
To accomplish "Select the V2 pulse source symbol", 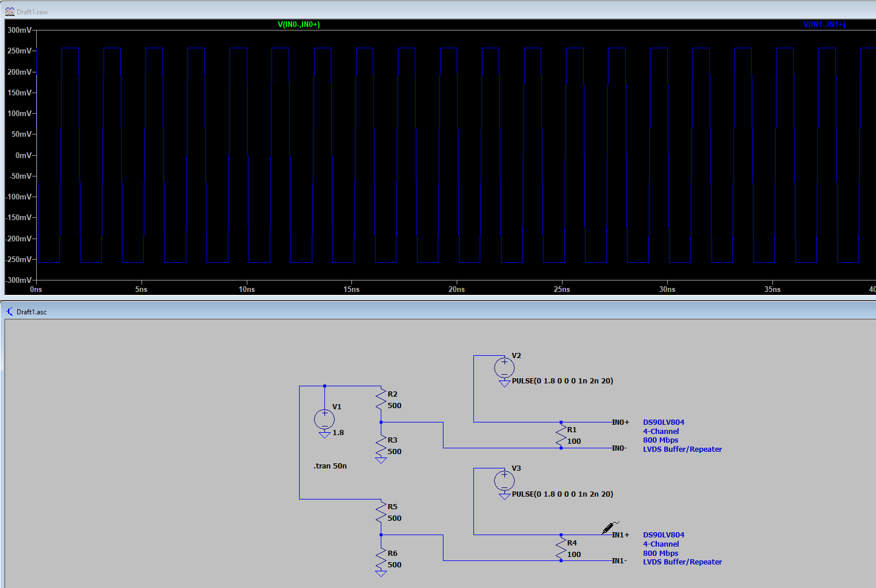I will click(504, 367).
